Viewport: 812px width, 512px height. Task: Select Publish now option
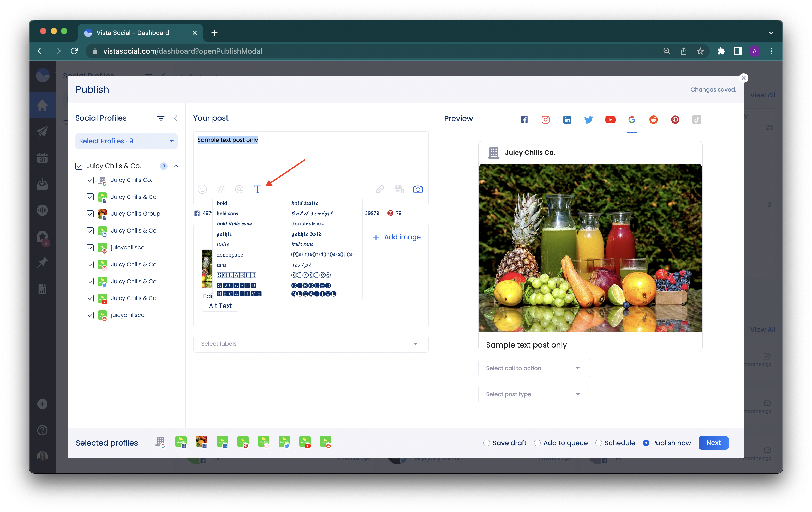coord(646,443)
